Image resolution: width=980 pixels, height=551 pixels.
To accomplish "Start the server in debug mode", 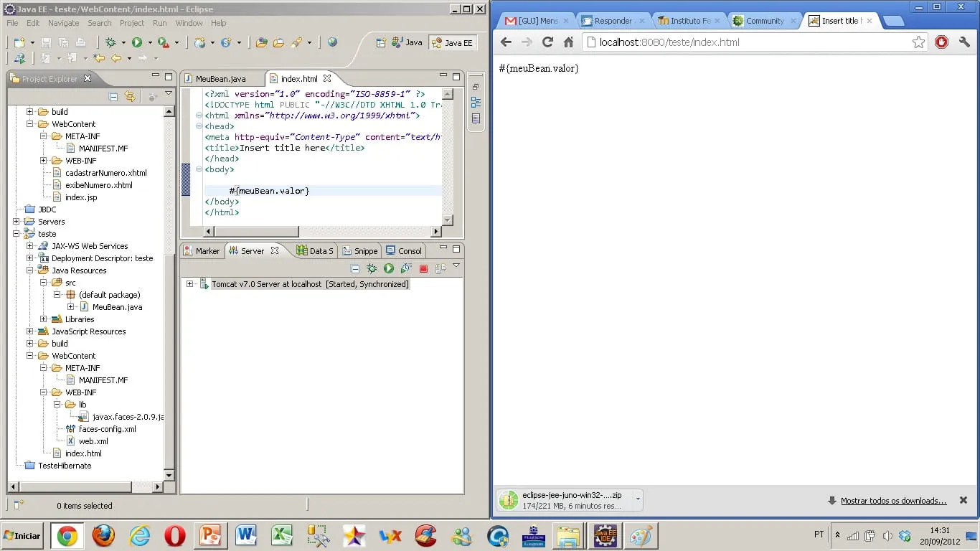I will (372, 268).
